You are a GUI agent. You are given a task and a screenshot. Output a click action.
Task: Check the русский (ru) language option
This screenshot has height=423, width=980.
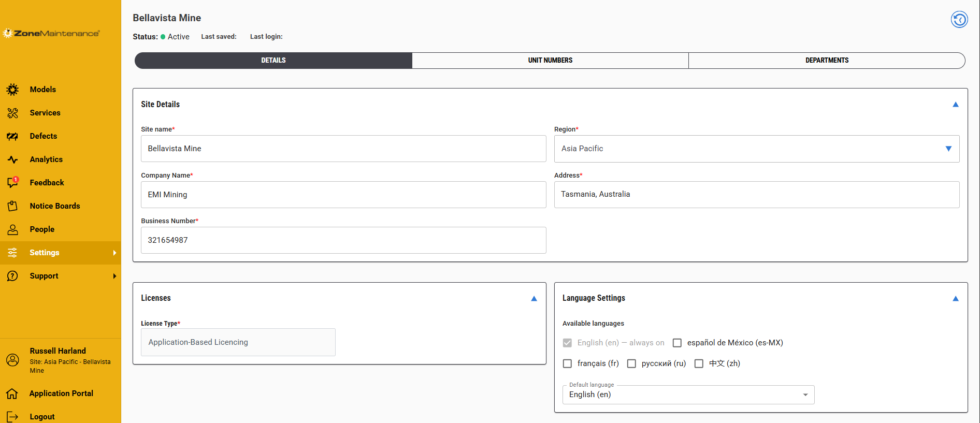click(631, 363)
